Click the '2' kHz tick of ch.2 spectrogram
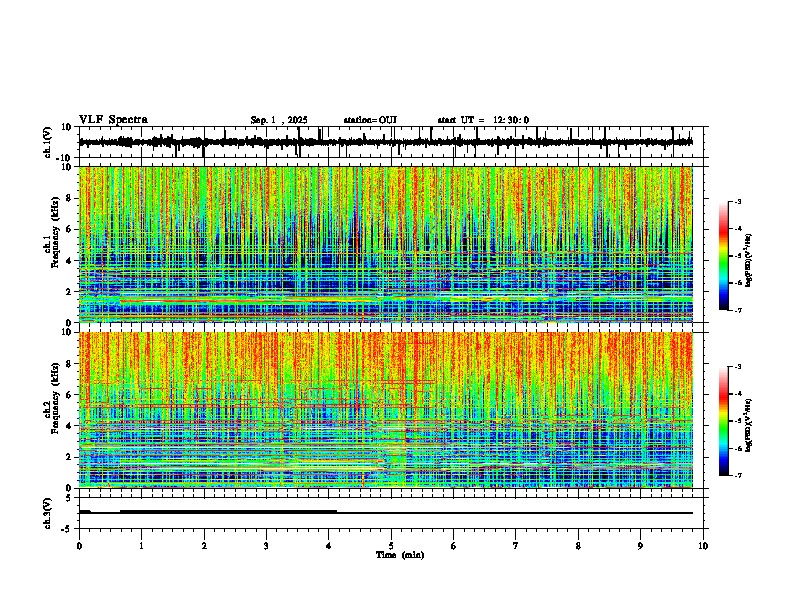This screenshot has height=612, width=792. (70, 457)
